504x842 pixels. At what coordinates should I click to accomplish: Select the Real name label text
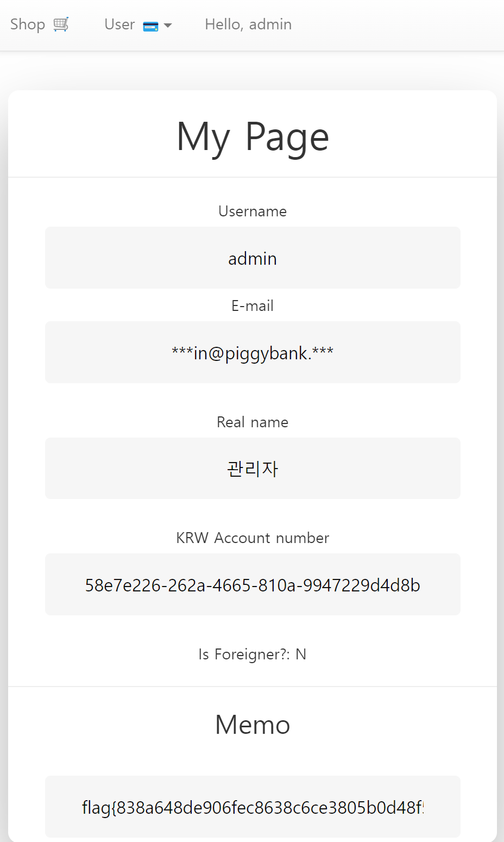[252, 422]
